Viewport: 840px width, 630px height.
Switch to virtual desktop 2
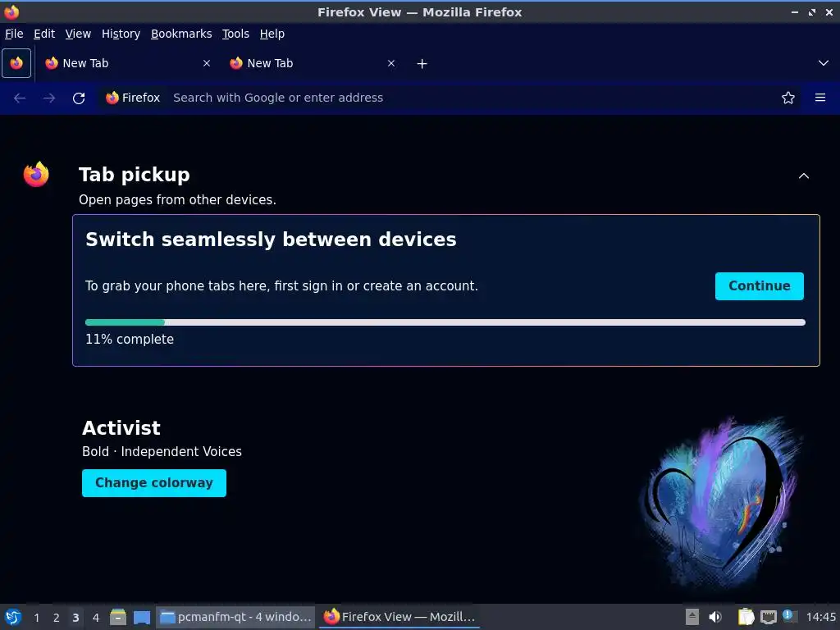(x=57, y=618)
